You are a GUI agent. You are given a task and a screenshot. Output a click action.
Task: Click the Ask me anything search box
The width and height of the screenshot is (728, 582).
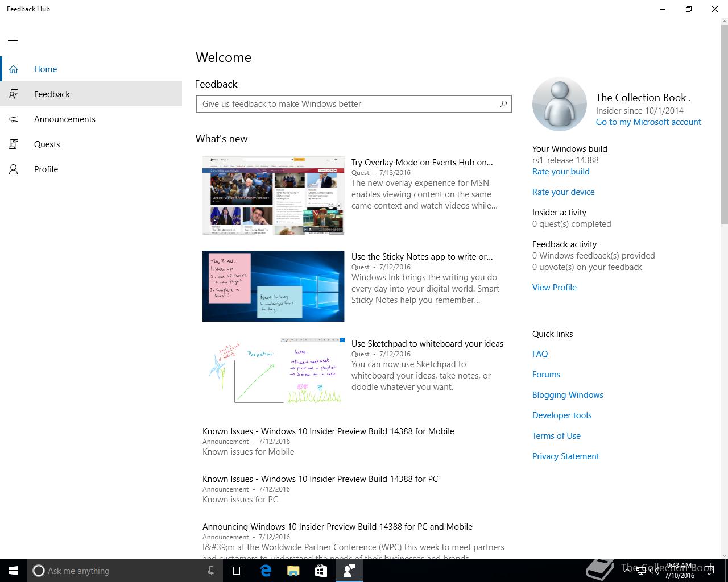coord(125,571)
